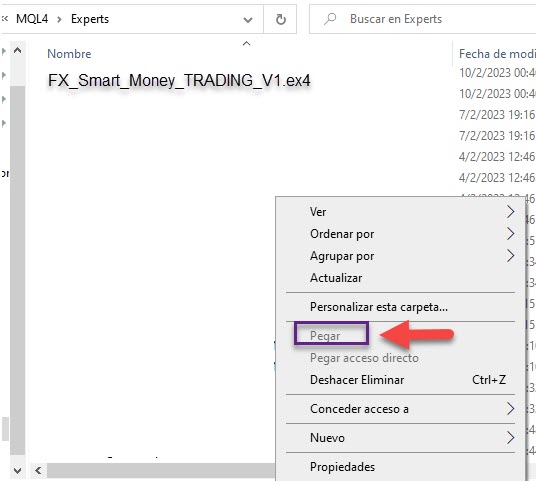Choose Pegar in the context menu
This screenshot has width=536, height=481.
(x=325, y=336)
